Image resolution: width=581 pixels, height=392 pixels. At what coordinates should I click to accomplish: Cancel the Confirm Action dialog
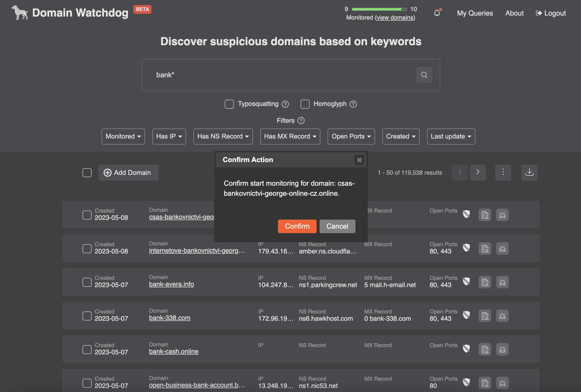(337, 226)
